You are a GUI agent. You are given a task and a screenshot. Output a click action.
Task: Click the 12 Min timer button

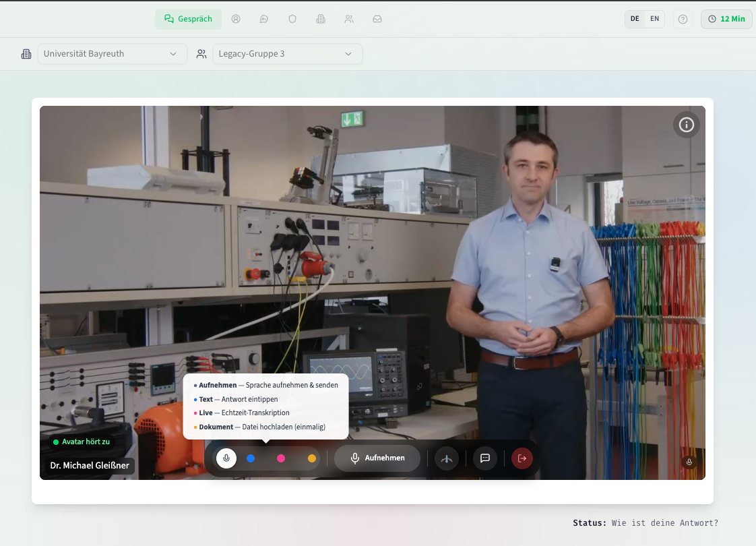point(726,19)
